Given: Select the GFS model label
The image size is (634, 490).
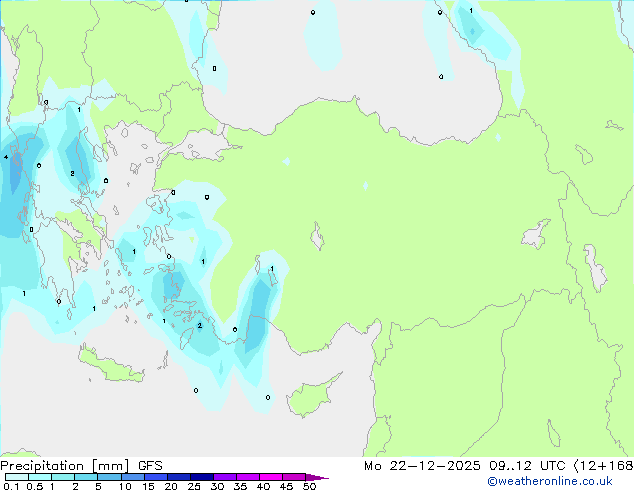Looking at the screenshot, I should (x=150, y=466).
